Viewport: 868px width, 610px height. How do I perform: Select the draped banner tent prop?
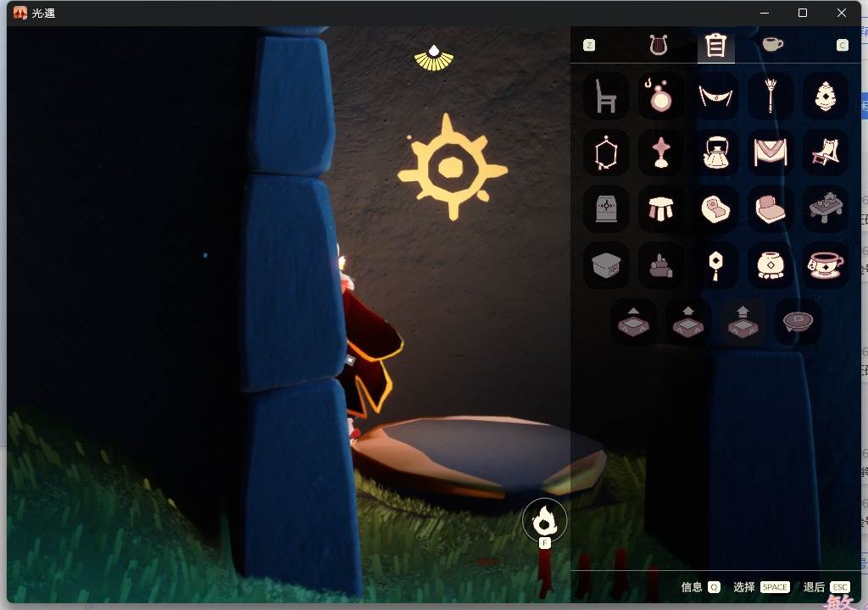point(770,152)
